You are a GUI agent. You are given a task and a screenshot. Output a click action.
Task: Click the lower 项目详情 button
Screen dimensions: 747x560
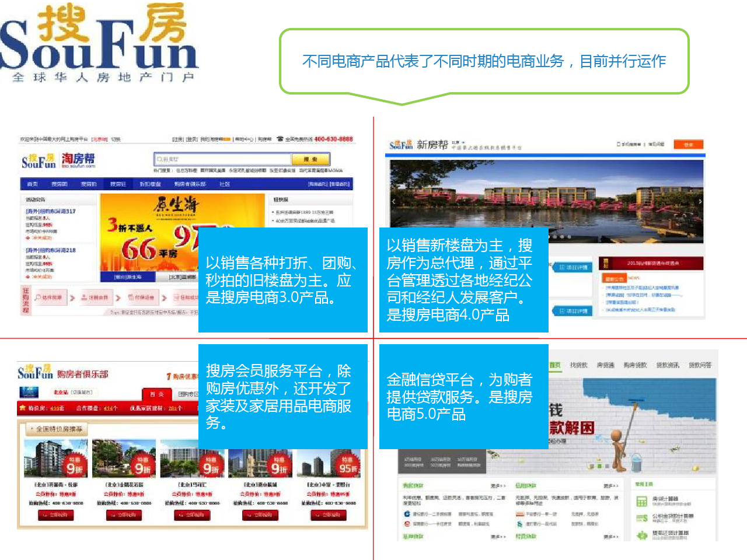coord(572,311)
